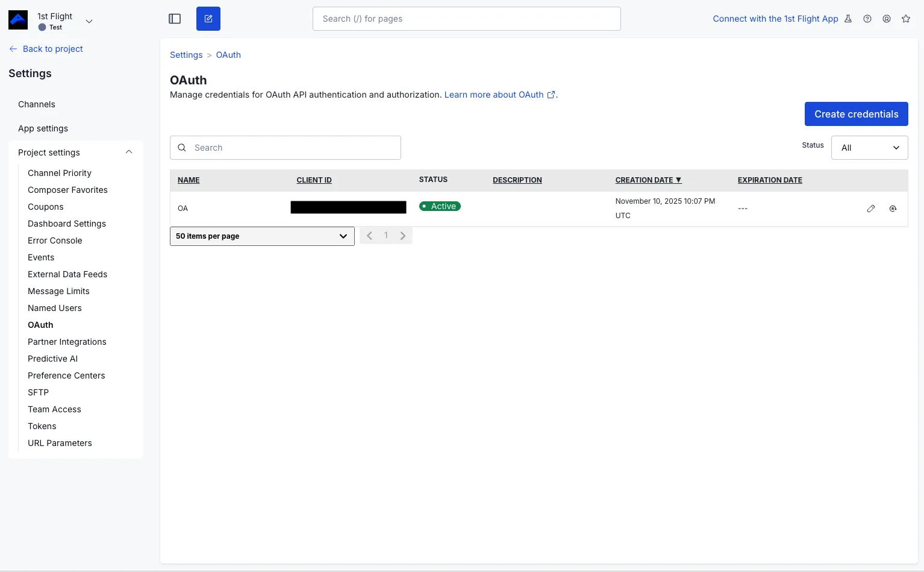Click the Create credentials button
Viewport: 924px width, 572px height.
tap(856, 114)
